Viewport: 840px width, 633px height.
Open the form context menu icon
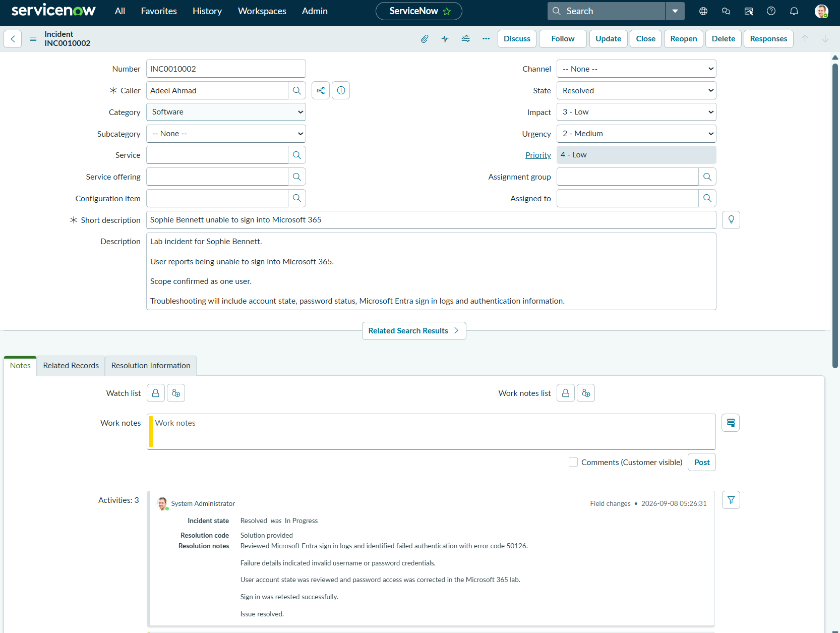(x=33, y=39)
